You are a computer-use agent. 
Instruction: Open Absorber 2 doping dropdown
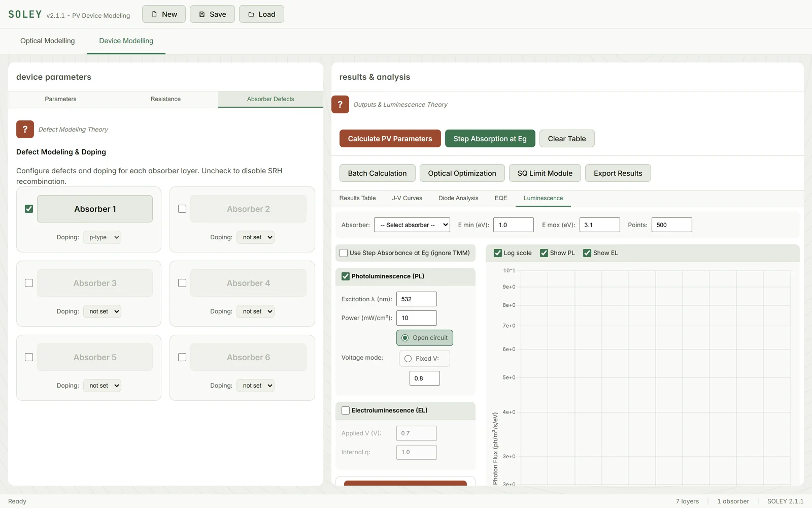click(x=255, y=237)
